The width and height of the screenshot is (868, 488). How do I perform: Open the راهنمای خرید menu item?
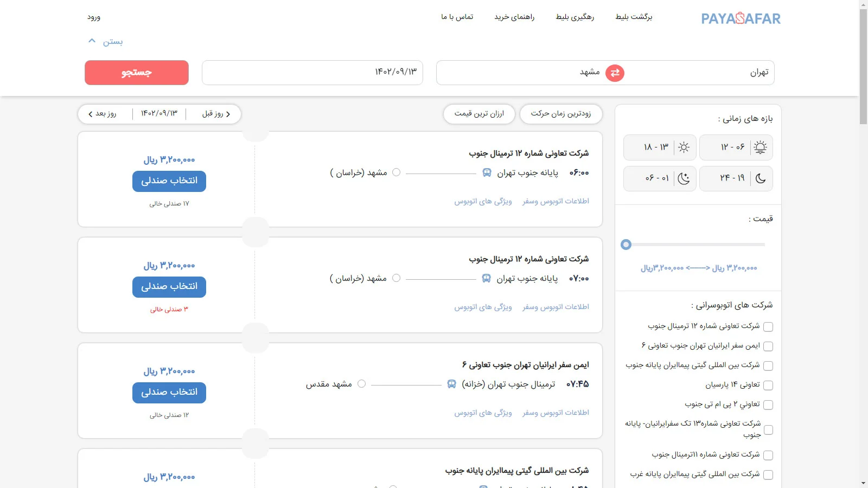(514, 17)
